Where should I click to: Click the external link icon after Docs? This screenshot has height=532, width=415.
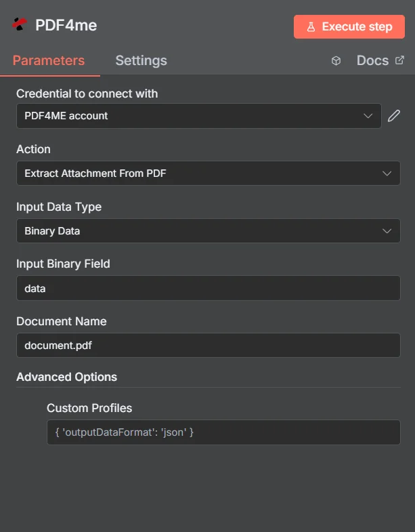(399, 60)
